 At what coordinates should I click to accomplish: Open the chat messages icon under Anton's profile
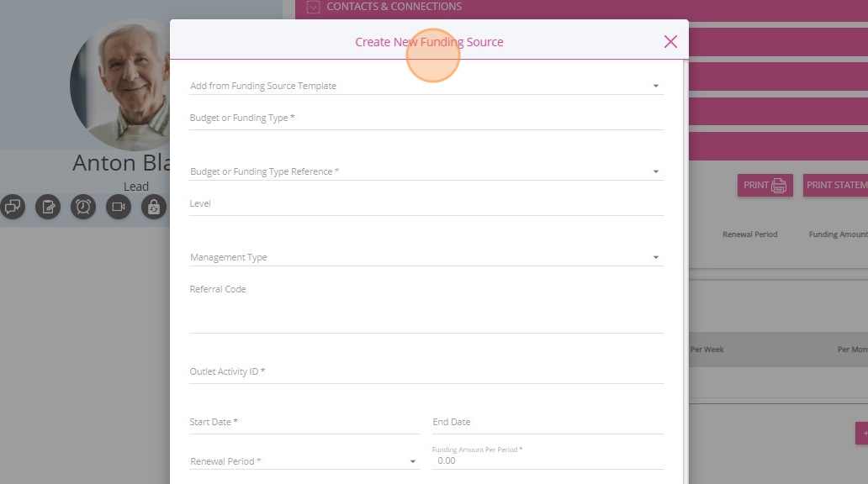click(x=13, y=207)
